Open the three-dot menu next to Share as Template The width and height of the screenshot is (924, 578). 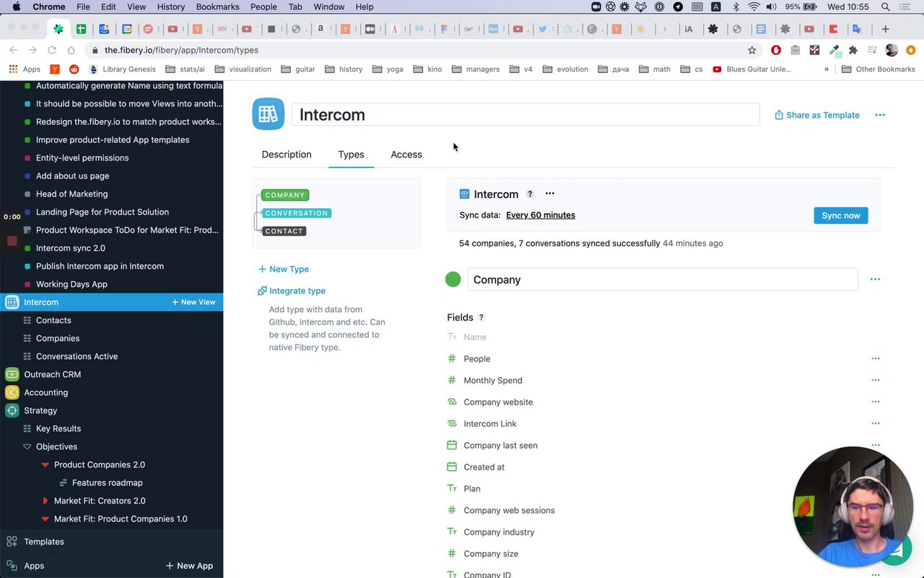click(879, 115)
